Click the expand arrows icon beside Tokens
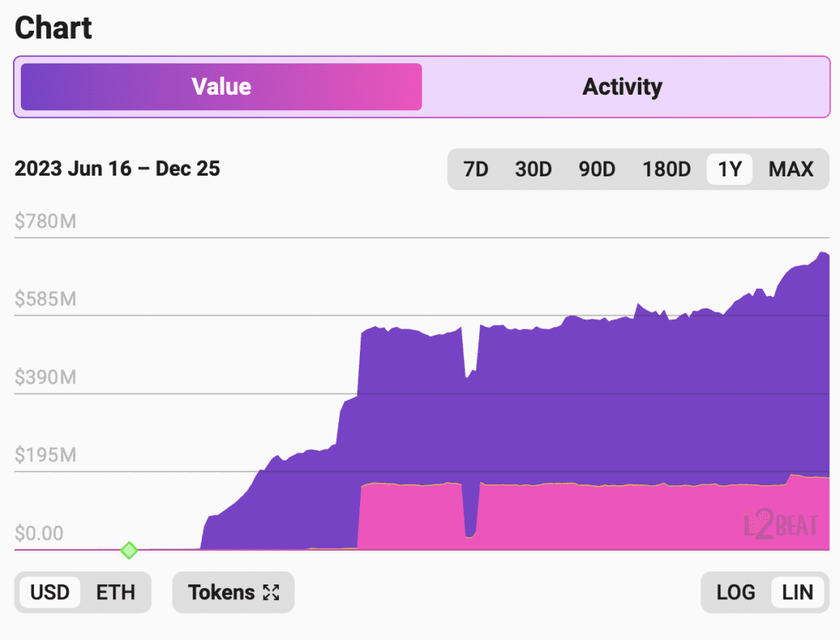 (270, 592)
